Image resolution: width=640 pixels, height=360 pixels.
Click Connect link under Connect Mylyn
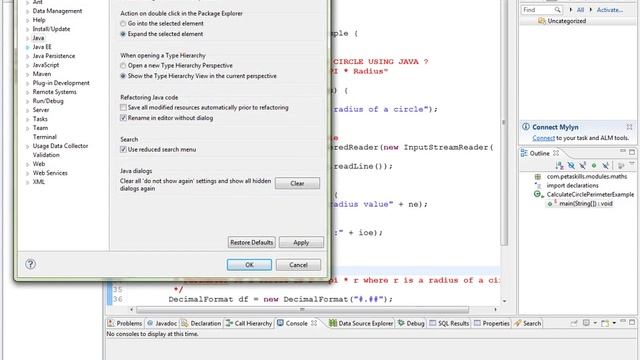(x=543, y=138)
